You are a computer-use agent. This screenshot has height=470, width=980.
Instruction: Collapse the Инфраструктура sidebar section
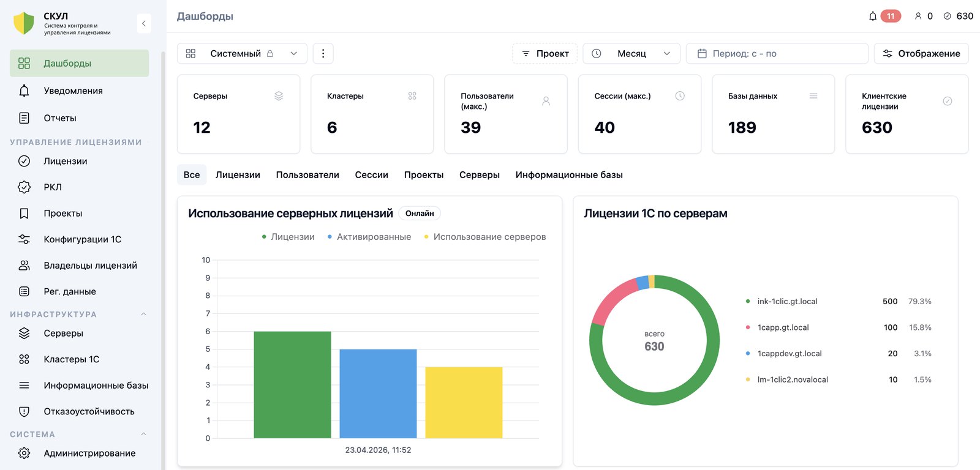[144, 314]
